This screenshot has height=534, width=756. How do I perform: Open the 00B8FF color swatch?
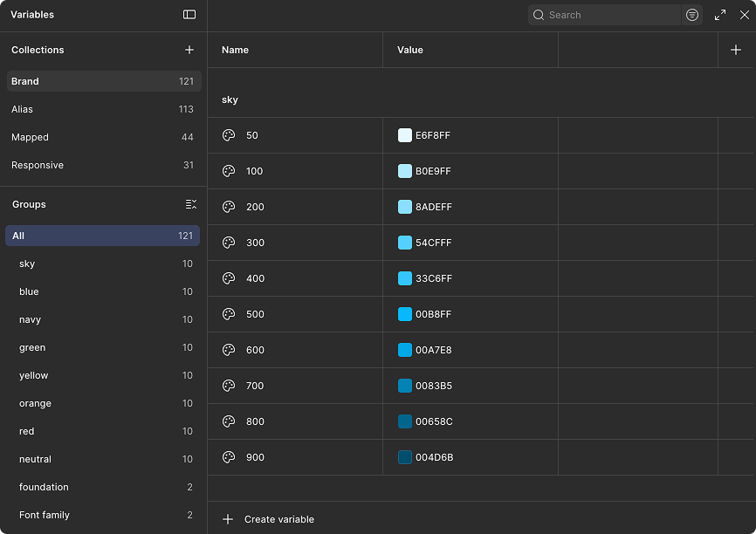404,314
